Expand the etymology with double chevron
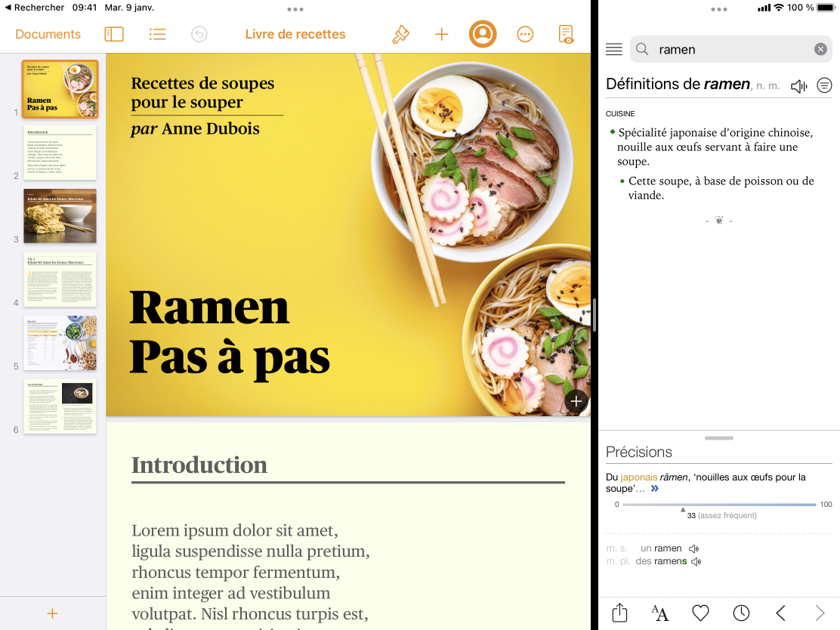This screenshot has height=630, width=840. [655, 489]
